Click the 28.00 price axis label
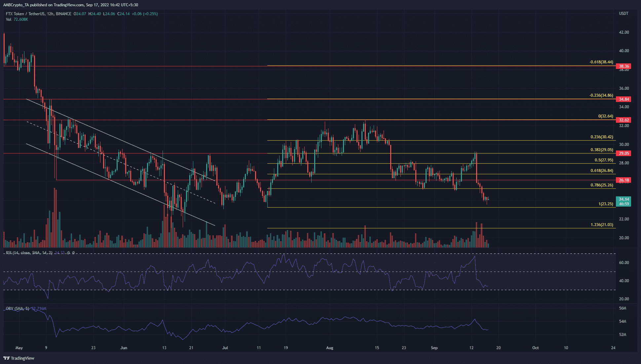The width and height of the screenshot is (641, 364). coord(624,163)
